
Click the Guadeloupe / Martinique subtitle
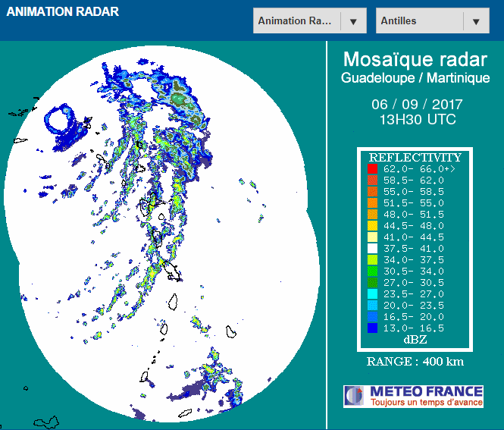(x=415, y=78)
